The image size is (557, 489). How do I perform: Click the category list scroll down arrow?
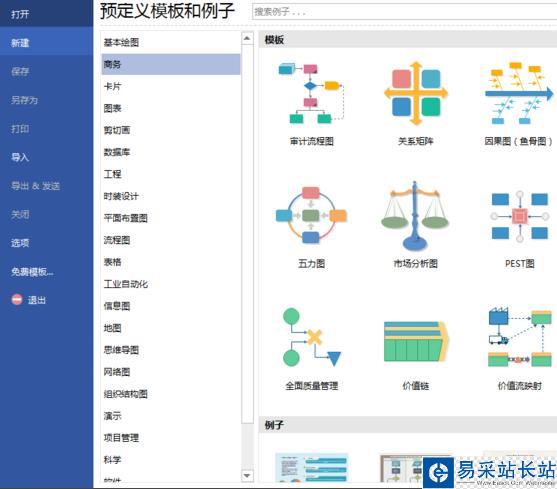coord(247,475)
